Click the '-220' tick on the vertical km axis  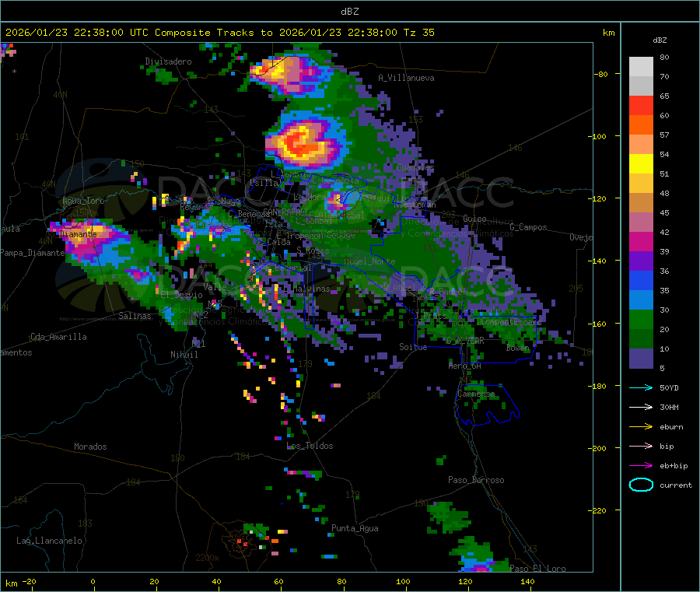click(x=597, y=511)
